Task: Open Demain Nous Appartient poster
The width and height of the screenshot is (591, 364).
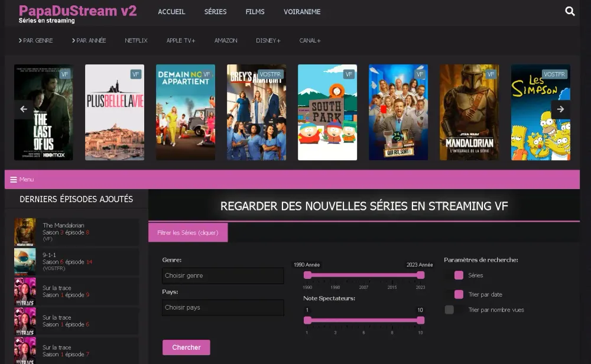Action: click(x=186, y=112)
